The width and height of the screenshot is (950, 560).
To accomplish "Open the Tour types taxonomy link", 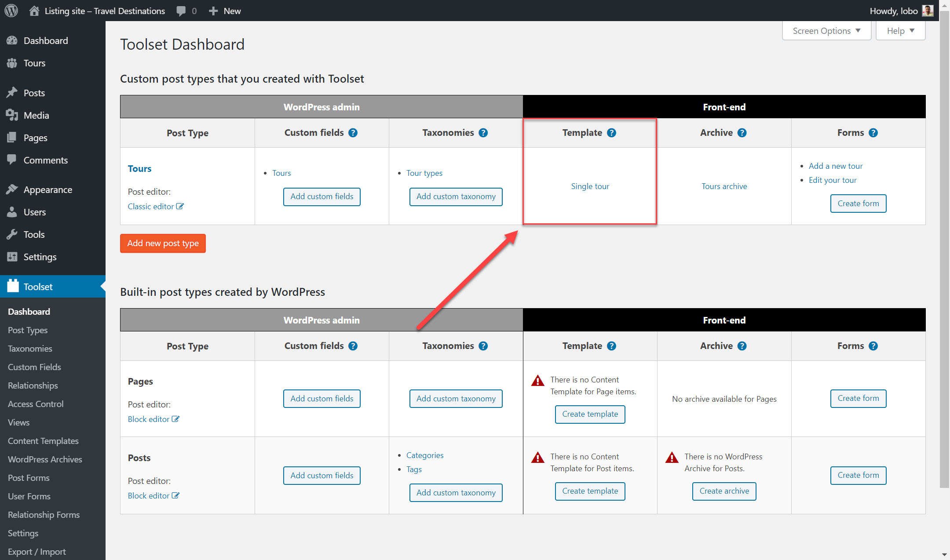I will click(424, 173).
